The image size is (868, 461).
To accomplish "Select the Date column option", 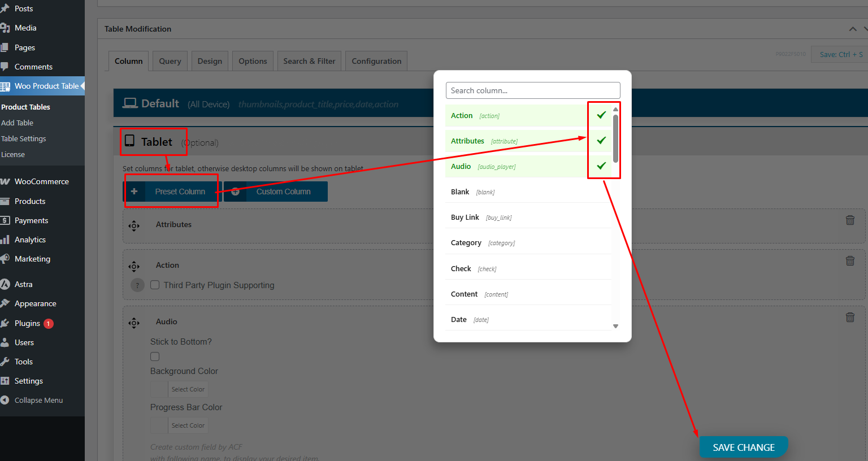I will [528, 320].
